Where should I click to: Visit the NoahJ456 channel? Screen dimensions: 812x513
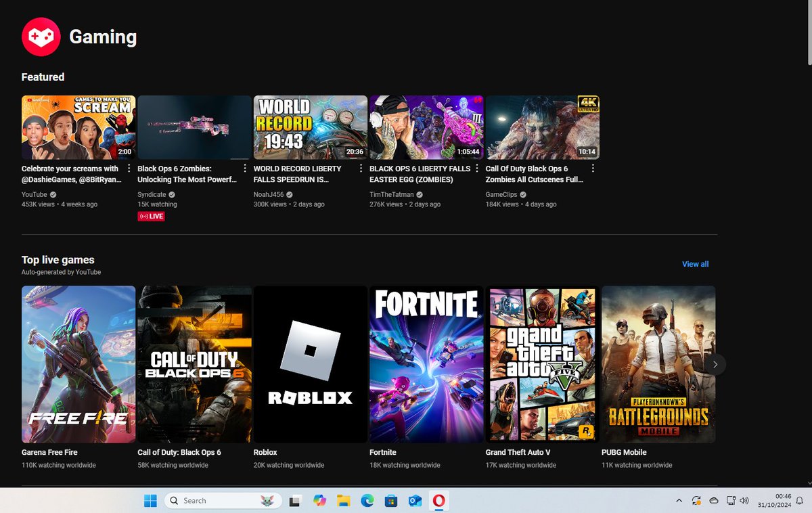(x=269, y=194)
